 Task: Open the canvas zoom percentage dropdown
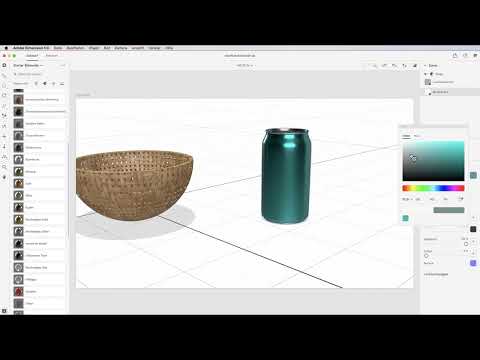tap(245, 65)
